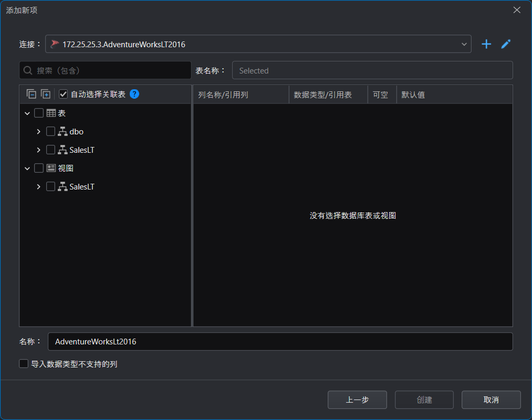Click 数据类型/引用表 column header
The width and height of the screenshot is (532, 420).
[328, 94]
